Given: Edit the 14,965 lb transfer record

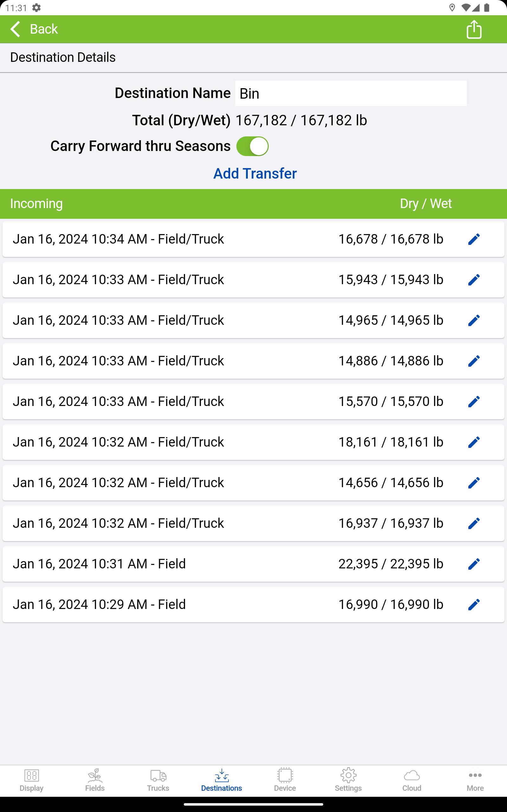Looking at the screenshot, I should 474,320.
